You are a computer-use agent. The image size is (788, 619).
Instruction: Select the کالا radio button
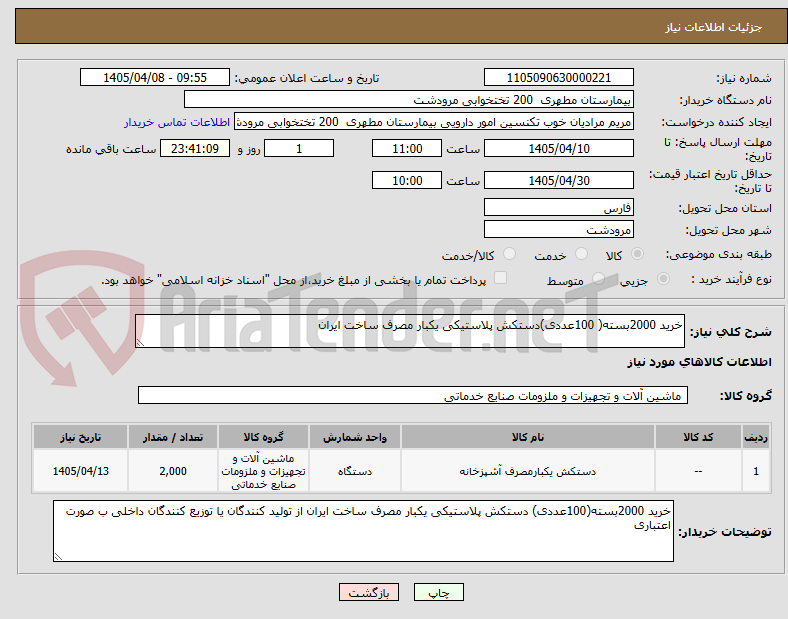637,254
